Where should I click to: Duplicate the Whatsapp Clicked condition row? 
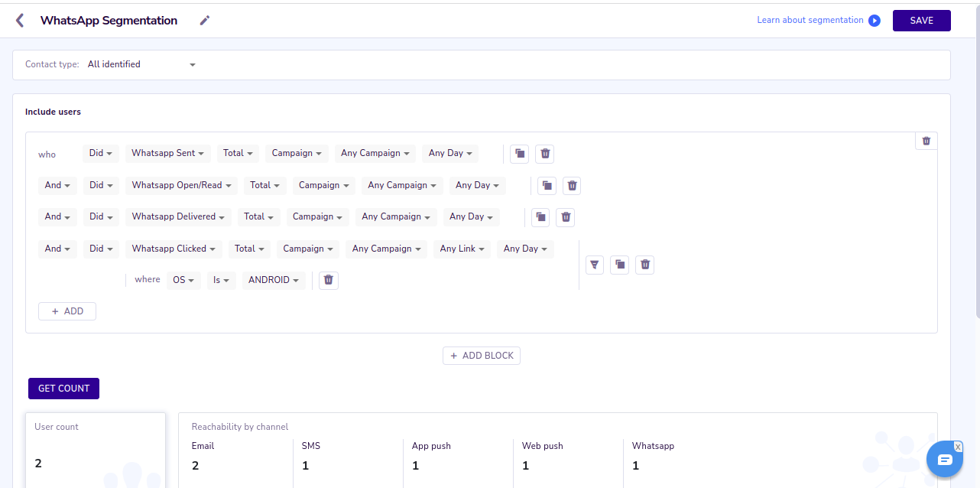pyautogui.click(x=620, y=265)
